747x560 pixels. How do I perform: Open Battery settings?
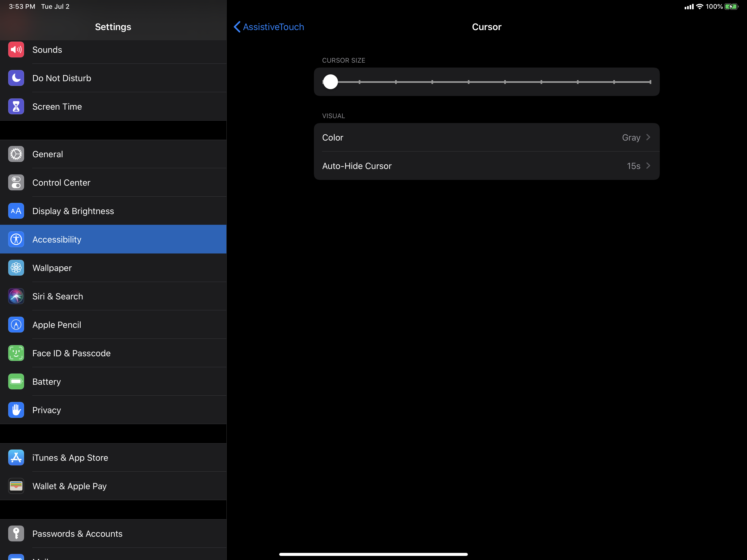point(113,381)
